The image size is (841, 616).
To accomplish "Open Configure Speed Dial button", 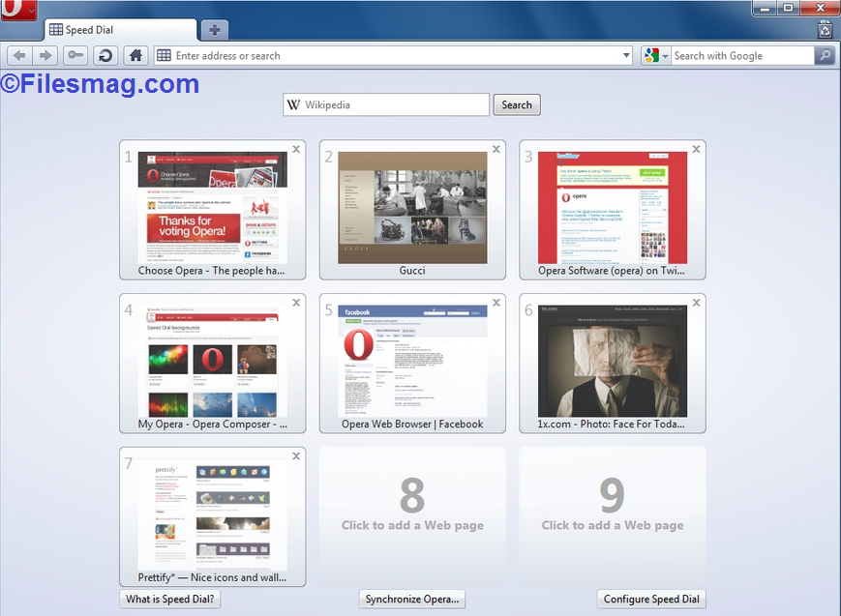I will [651, 599].
